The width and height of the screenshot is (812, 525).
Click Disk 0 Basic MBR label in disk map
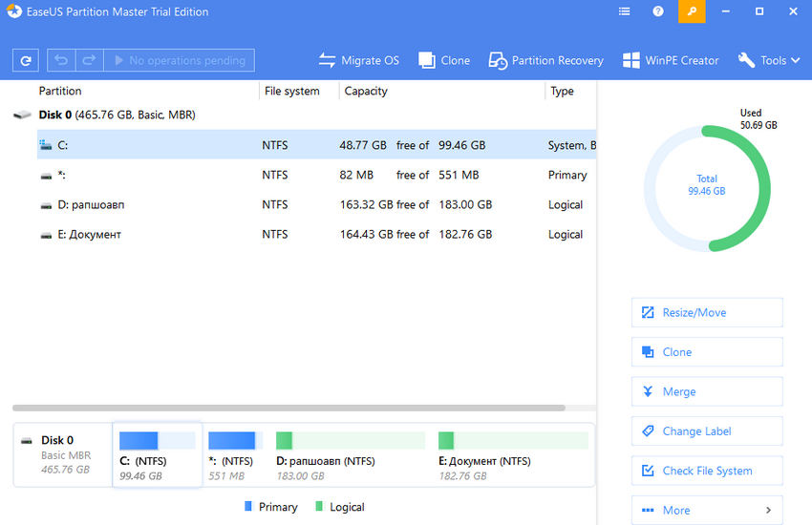pyautogui.click(x=66, y=454)
